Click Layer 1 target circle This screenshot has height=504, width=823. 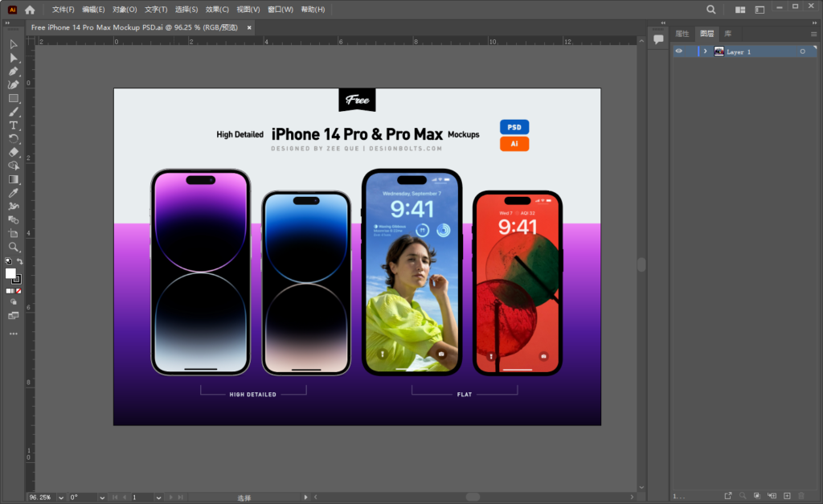click(803, 51)
